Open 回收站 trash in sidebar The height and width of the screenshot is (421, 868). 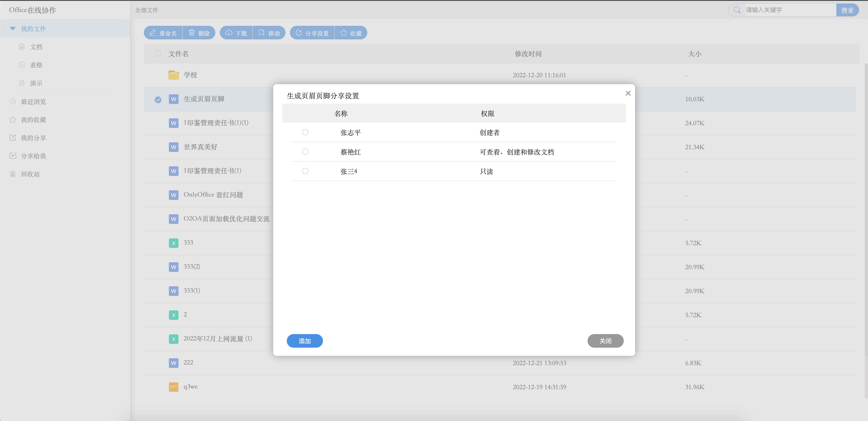30,174
